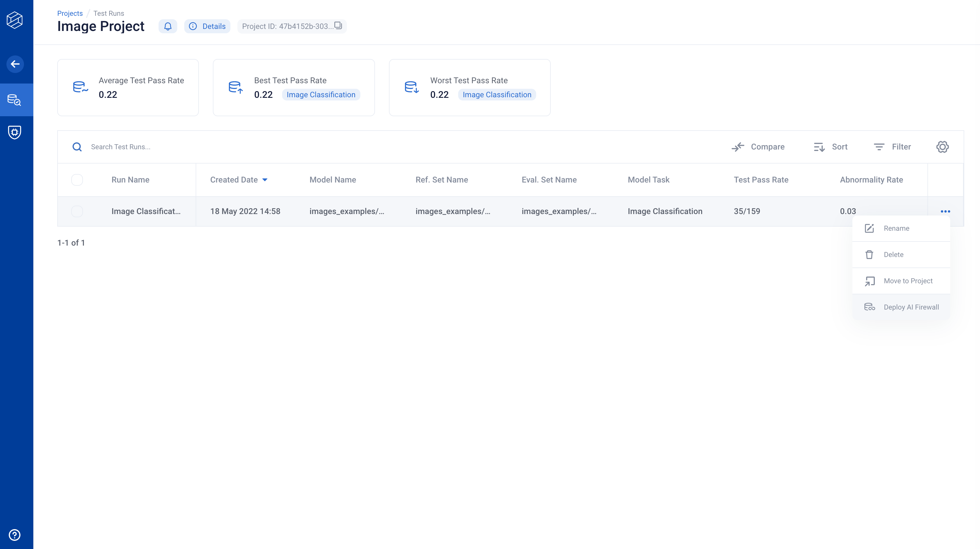This screenshot has height=549, width=980.
Task: Click the Test Pass Rate column header
Action: [x=761, y=180]
